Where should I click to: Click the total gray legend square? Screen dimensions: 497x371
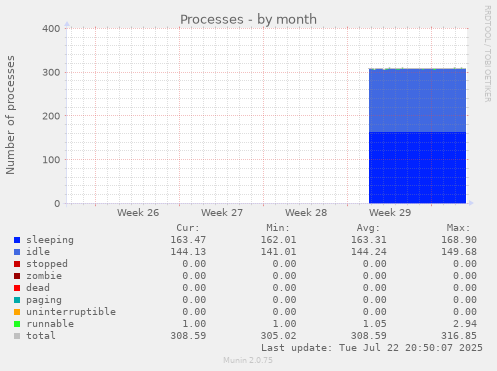[17, 336]
